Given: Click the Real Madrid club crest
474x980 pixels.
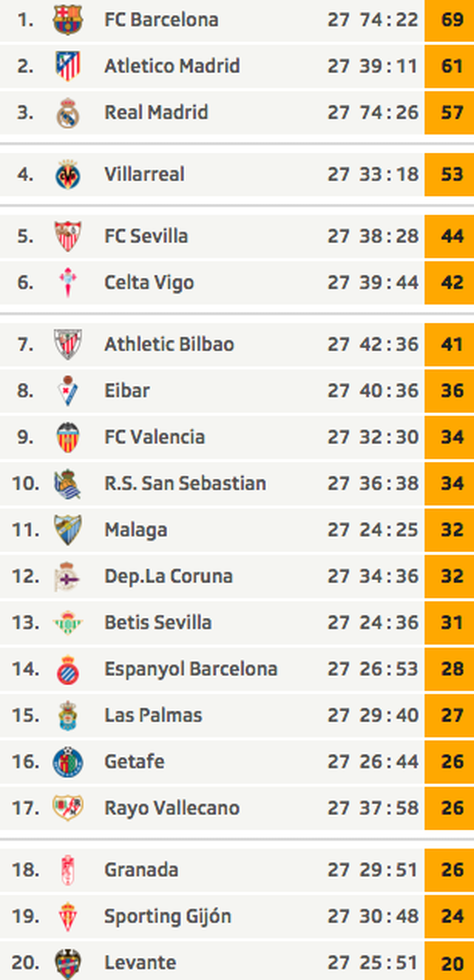Looking at the screenshot, I should click(68, 112).
